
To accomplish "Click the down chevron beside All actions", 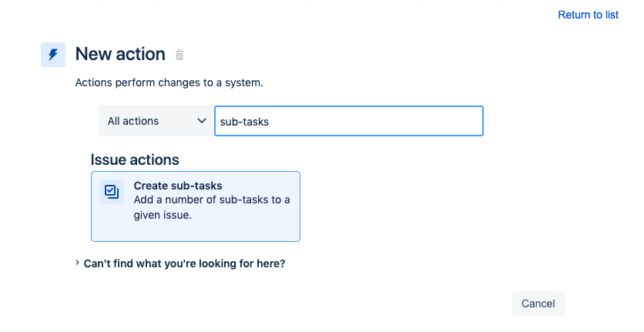I will point(202,121).
